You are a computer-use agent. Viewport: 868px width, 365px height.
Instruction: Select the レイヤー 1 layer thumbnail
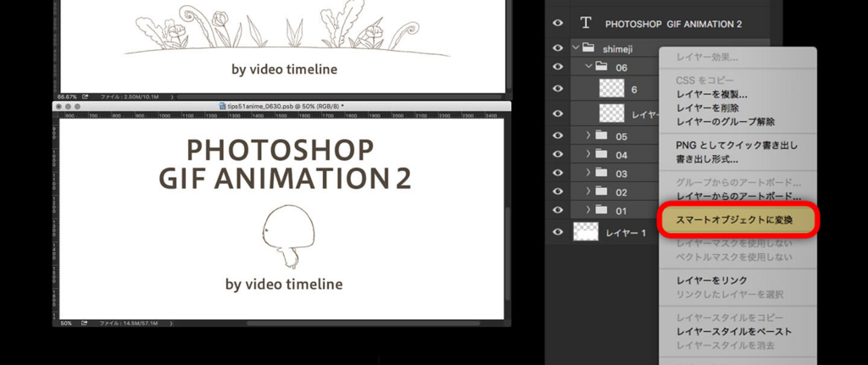click(x=586, y=232)
